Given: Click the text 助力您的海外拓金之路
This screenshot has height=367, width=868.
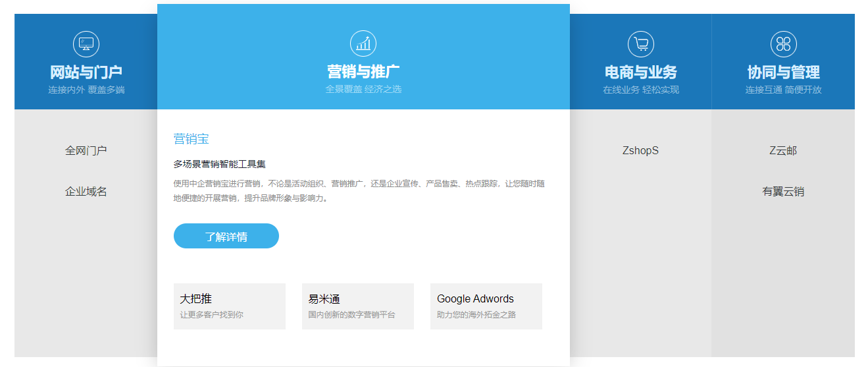Looking at the screenshot, I should click(476, 315).
